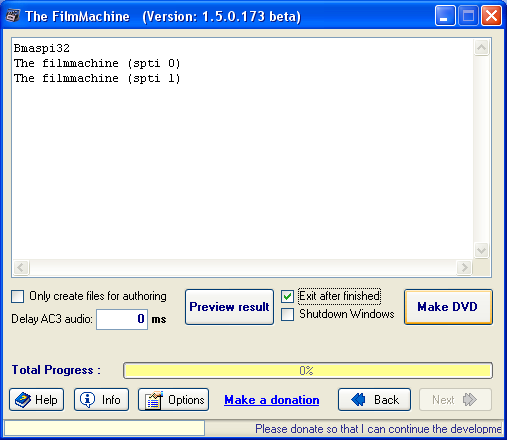Select the "The filmmachine (spti 1)" line

[x=97, y=78]
